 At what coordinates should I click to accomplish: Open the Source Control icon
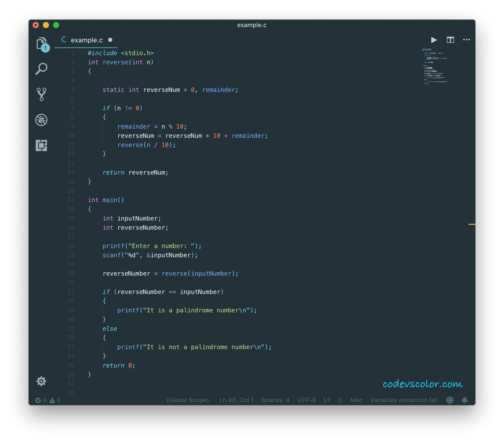point(41,94)
